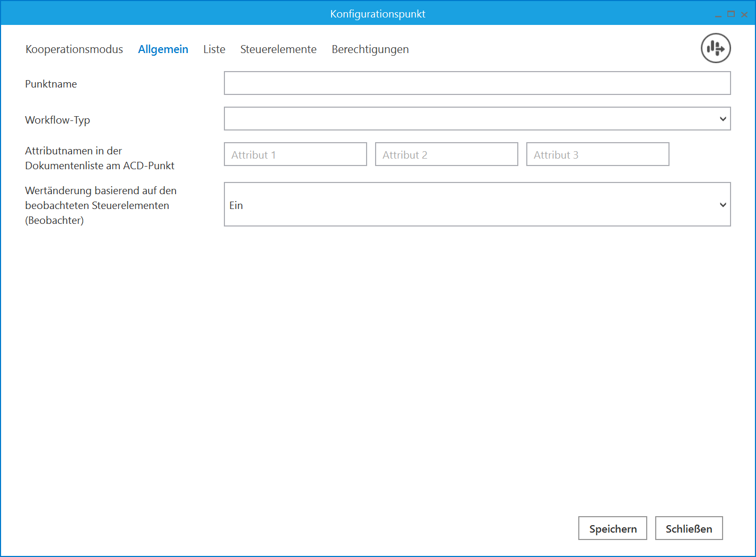This screenshot has height=557, width=756.
Task: Open the Workflow-Typ dropdown
Action: tap(477, 119)
